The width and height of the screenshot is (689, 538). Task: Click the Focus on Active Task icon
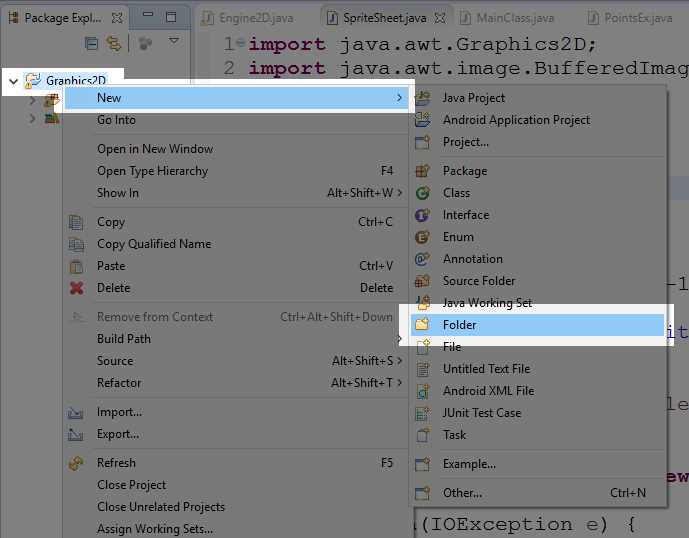click(x=145, y=43)
